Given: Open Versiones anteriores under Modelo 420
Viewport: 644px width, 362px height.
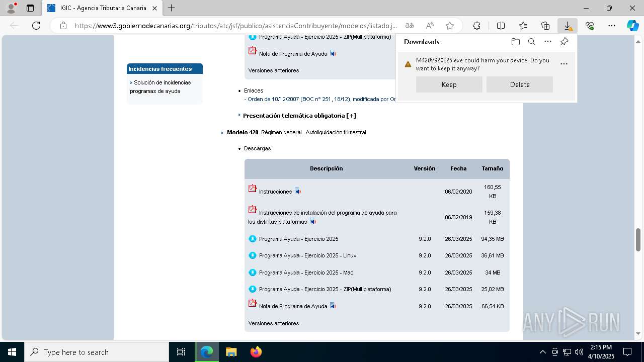Looking at the screenshot, I should 273,323.
